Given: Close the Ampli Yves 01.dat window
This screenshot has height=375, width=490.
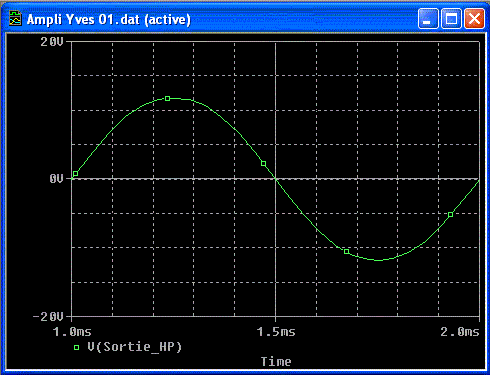Looking at the screenshot, I should click(474, 19).
